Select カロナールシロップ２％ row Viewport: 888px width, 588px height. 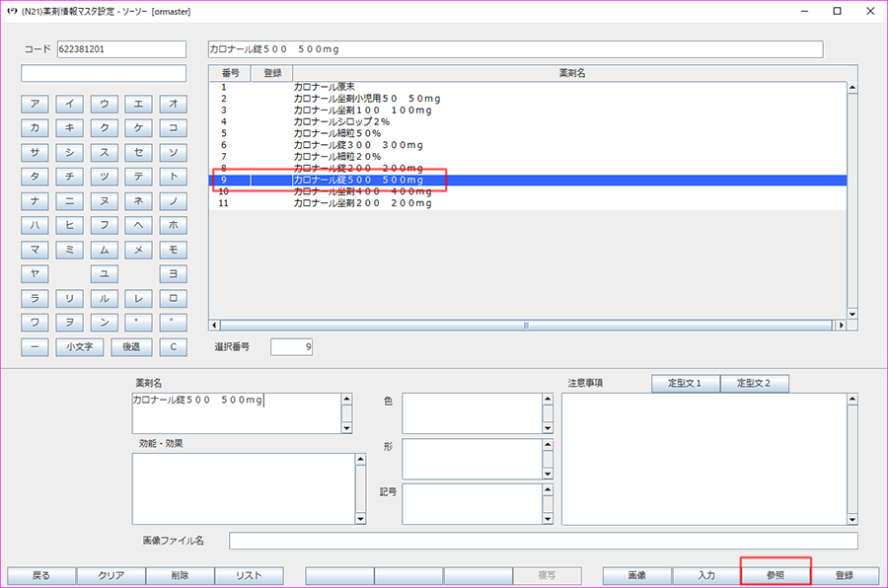(340, 121)
